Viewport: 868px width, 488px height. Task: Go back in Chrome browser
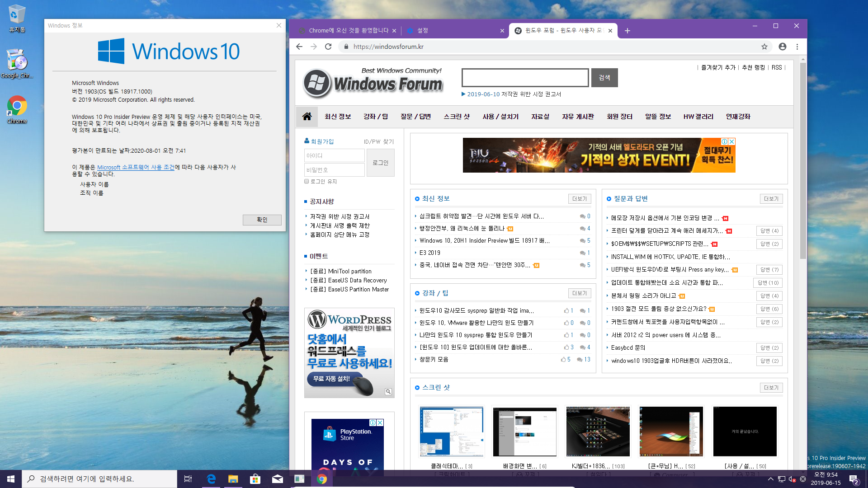tap(299, 47)
